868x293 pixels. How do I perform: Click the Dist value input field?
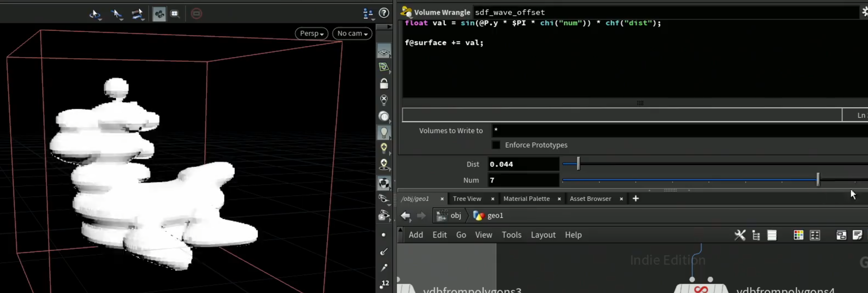(x=523, y=164)
